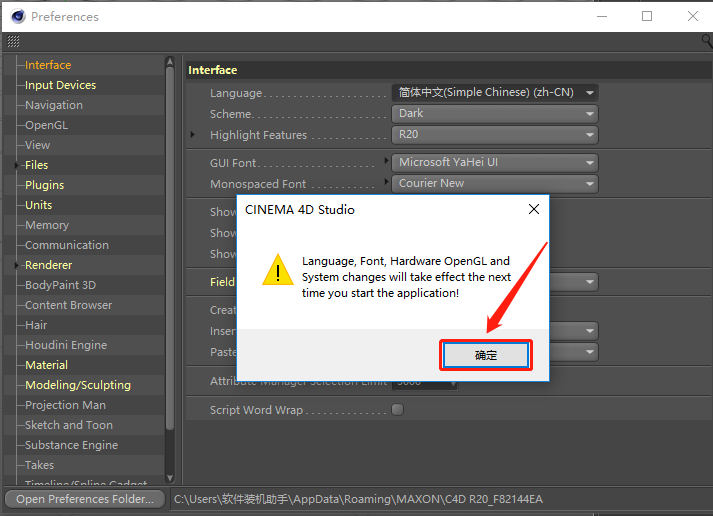Viewport: 713px width, 516px height.
Task: Select View preferences category
Action: pos(37,145)
